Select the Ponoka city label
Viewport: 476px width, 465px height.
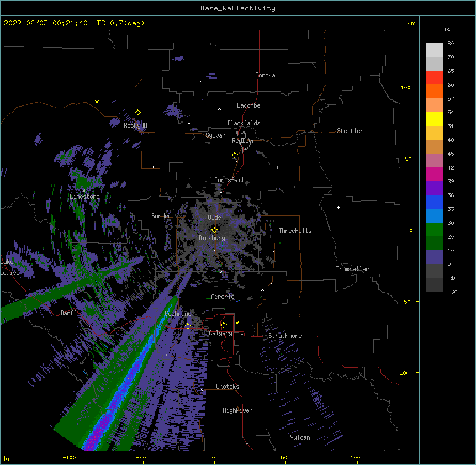pos(265,75)
